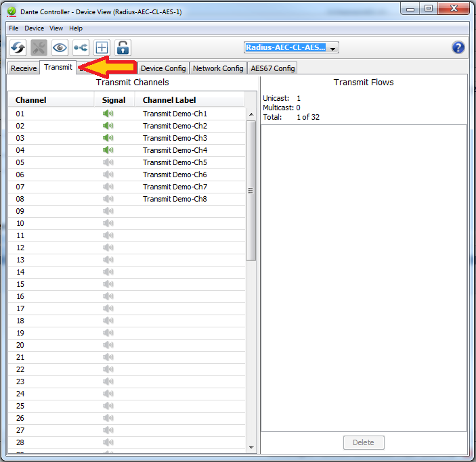Select label Transmit Demo-Ch4

[175, 150]
